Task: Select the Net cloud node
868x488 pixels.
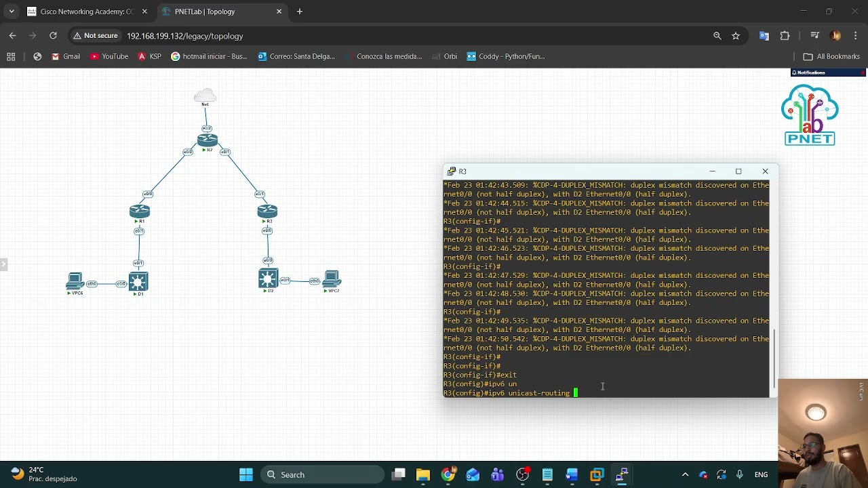Action: pos(205,96)
